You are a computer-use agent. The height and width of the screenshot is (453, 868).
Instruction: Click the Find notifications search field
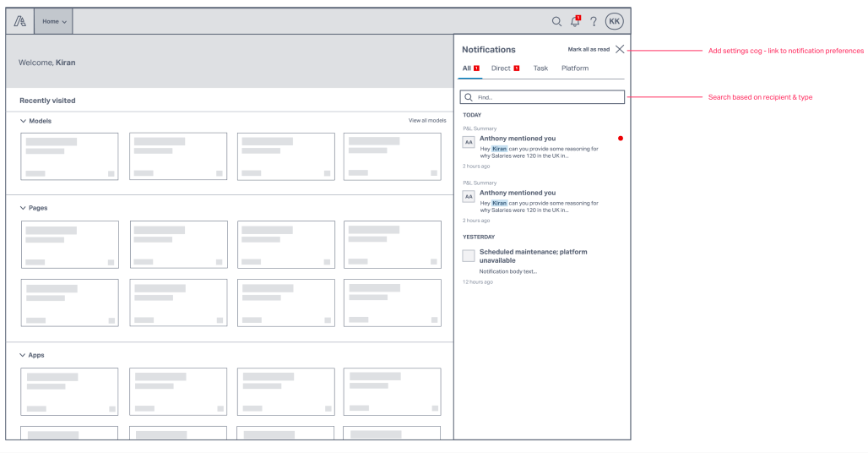point(542,97)
